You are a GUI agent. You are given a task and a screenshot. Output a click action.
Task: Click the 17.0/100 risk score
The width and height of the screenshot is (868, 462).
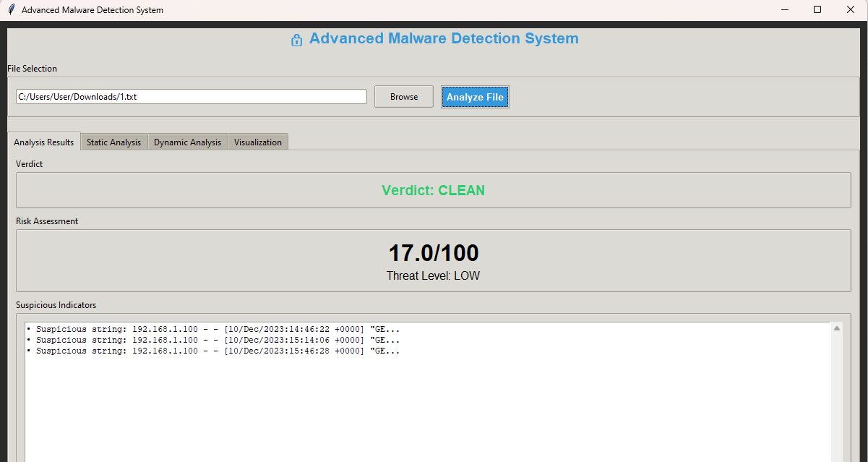(x=433, y=253)
